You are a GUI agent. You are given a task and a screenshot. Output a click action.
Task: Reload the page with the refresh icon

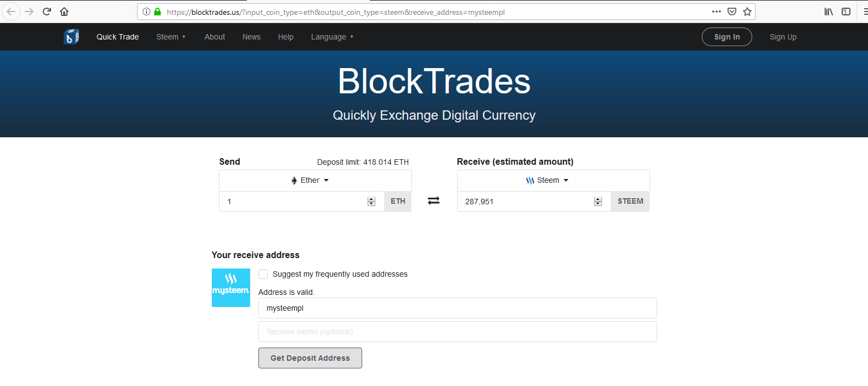point(47,12)
